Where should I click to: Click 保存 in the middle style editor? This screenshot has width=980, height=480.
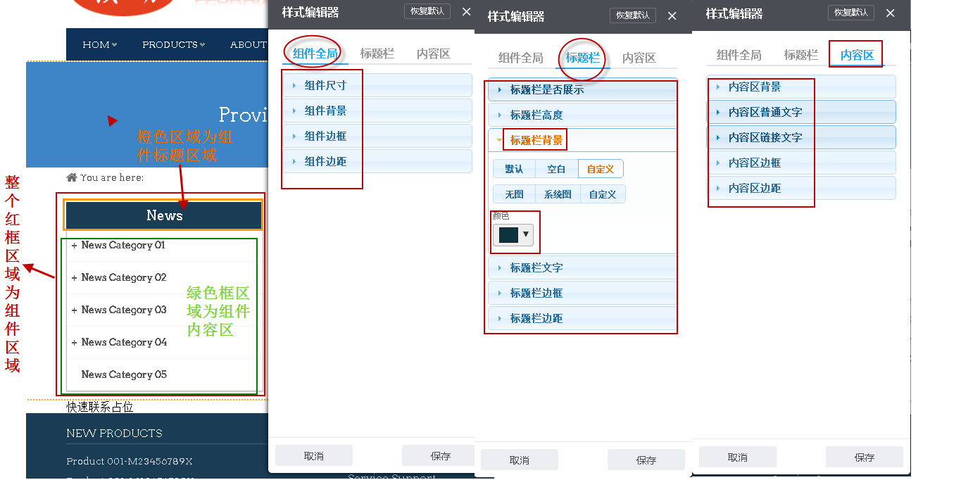[646, 460]
